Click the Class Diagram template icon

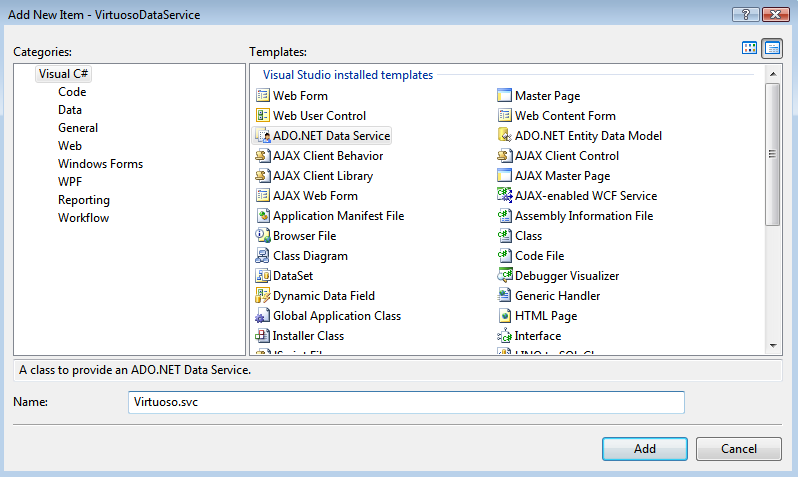[x=263, y=256]
